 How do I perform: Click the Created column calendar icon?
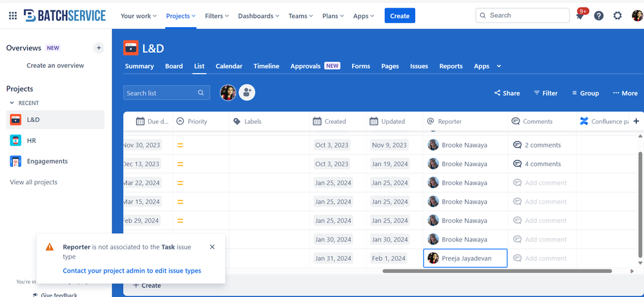[317, 121]
